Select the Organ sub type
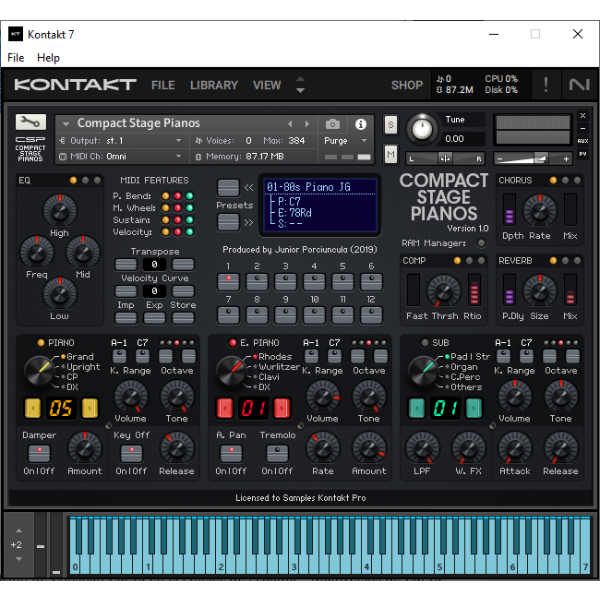The height and width of the screenshot is (600, 600). pos(463,367)
